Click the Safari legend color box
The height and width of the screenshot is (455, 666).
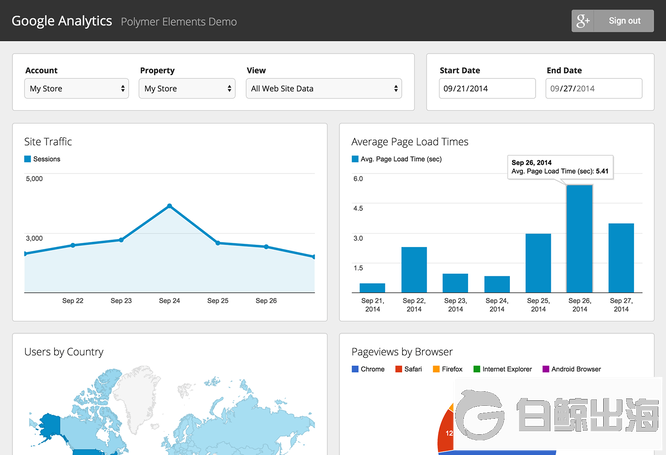pos(396,370)
